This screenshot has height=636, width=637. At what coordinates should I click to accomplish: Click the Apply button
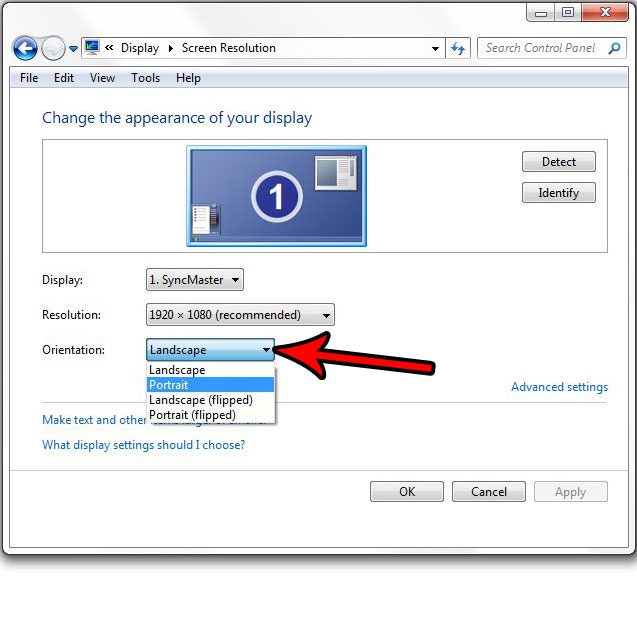point(571,491)
